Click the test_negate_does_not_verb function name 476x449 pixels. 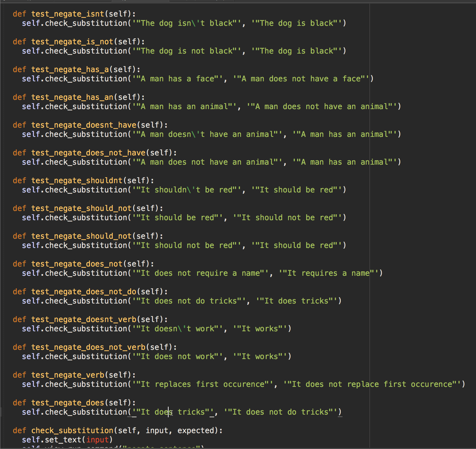tap(88, 347)
